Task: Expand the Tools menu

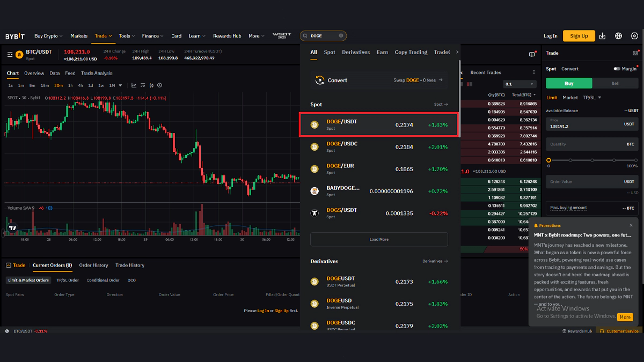Action: [127, 36]
